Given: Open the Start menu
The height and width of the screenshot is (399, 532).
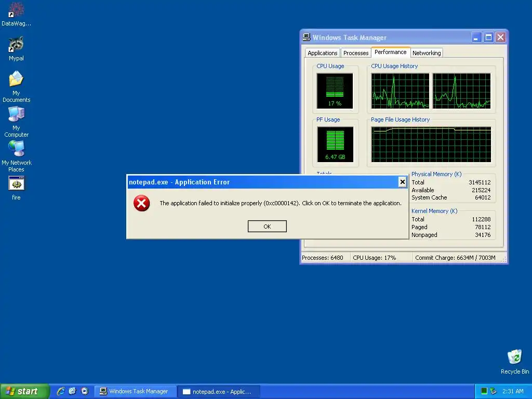Looking at the screenshot, I should (24, 391).
